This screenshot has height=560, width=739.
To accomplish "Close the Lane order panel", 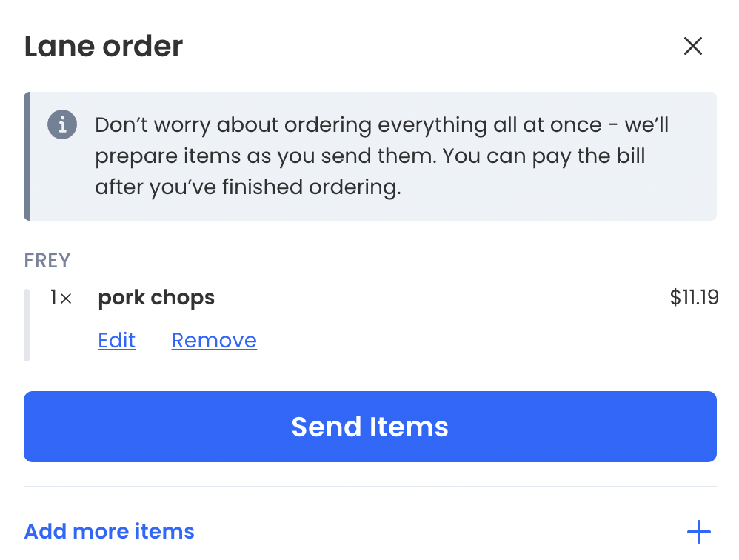I will (x=693, y=46).
